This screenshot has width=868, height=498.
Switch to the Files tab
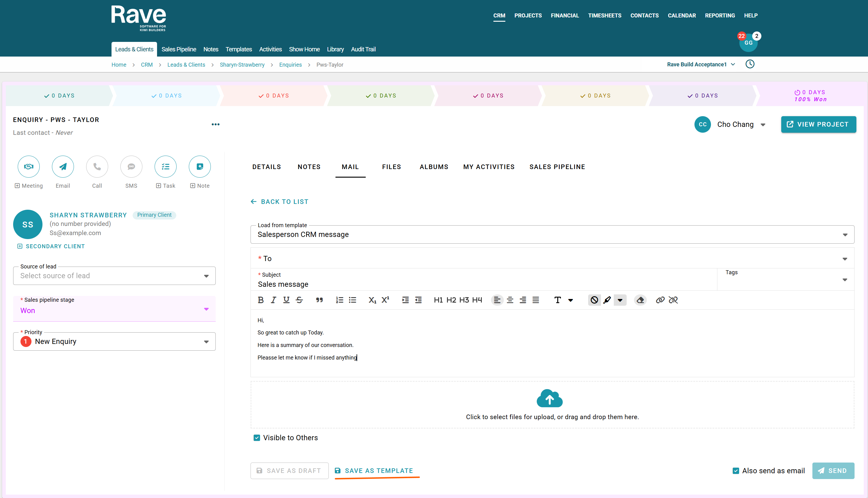point(391,167)
